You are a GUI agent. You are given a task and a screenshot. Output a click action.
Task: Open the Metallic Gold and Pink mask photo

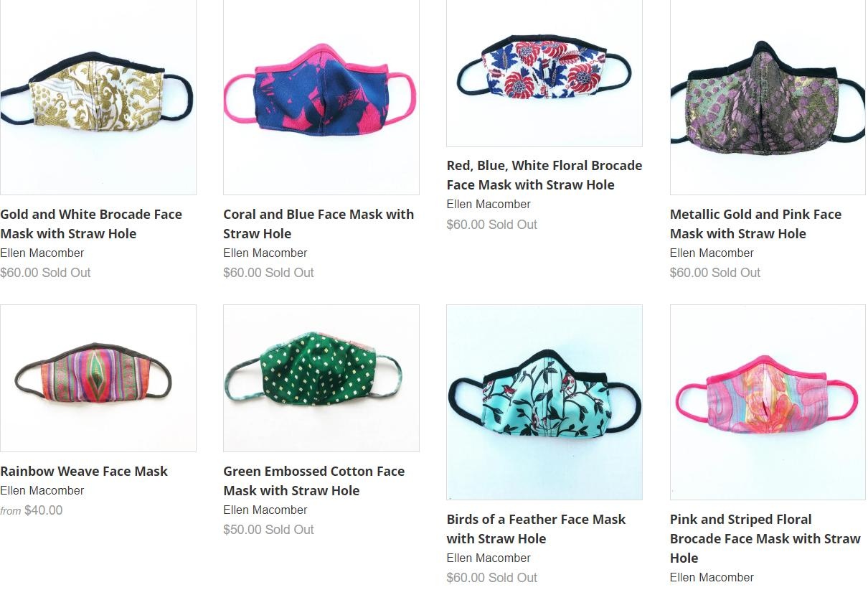768,97
